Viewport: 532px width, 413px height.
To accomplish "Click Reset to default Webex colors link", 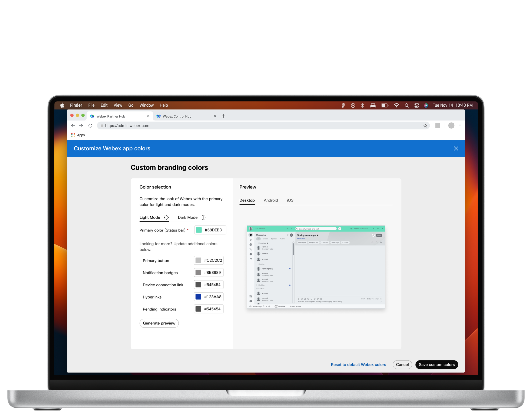I will pyautogui.click(x=358, y=364).
